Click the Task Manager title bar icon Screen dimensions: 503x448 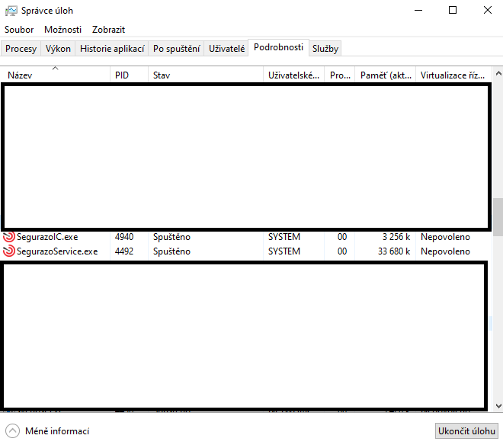[11, 11]
